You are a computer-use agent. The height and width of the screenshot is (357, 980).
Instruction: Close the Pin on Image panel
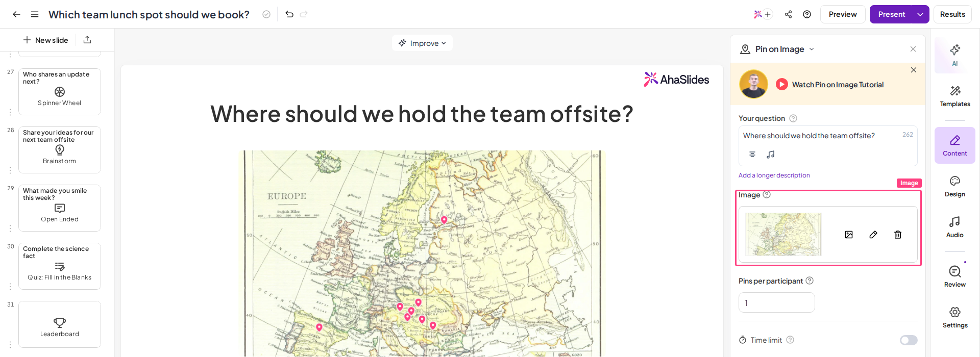pos(913,49)
